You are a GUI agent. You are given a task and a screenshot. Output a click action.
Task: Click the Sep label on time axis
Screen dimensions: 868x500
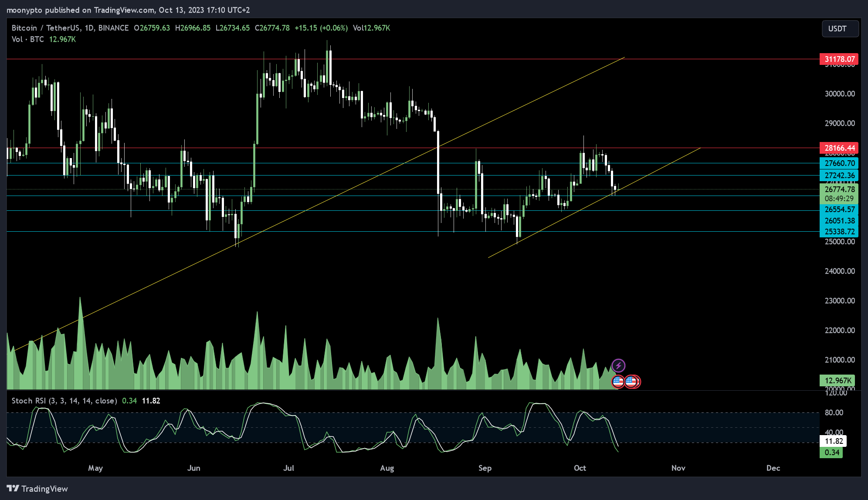click(485, 468)
